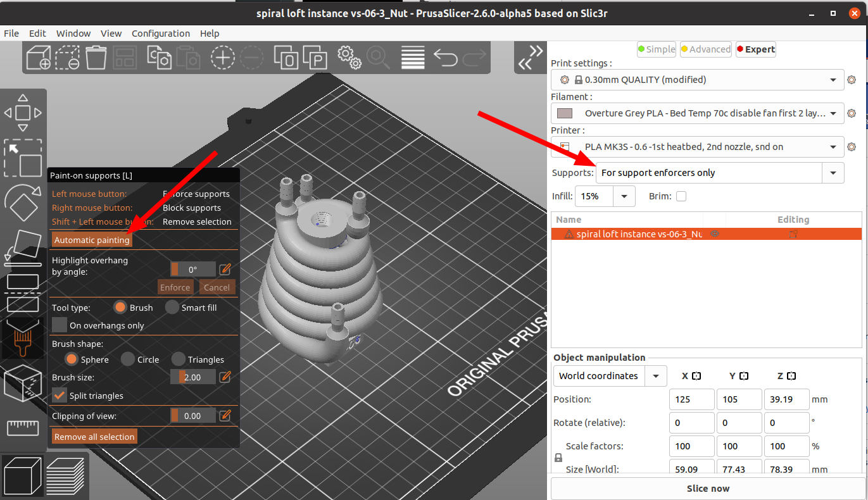This screenshot has width=868, height=500.
Task: Click the Delete all trash icon
Action: (96, 58)
